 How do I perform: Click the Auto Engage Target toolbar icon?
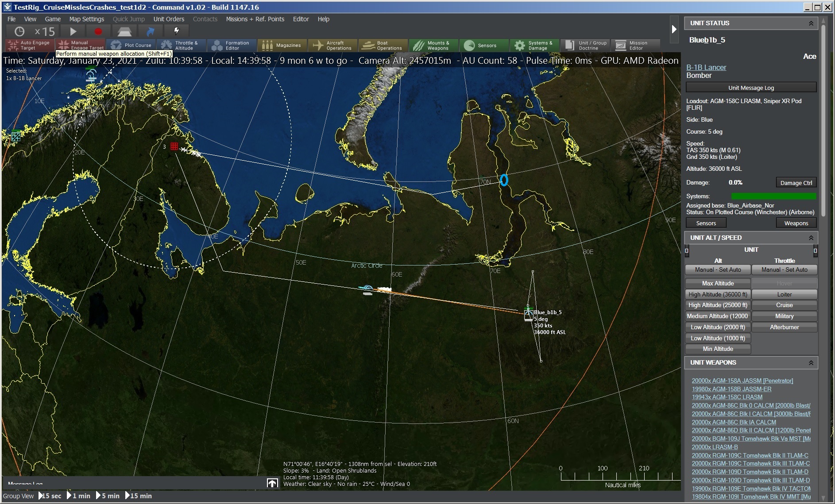[30, 45]
